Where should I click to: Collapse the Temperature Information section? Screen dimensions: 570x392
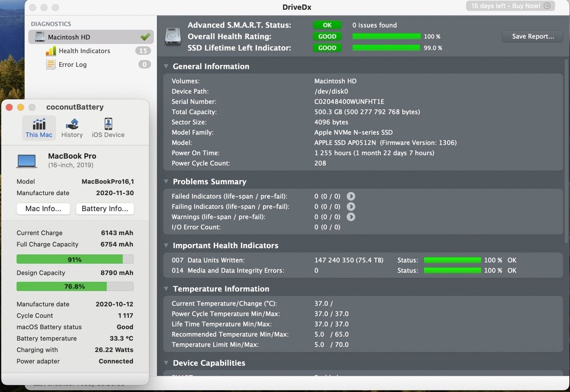(x=166, y=289)
